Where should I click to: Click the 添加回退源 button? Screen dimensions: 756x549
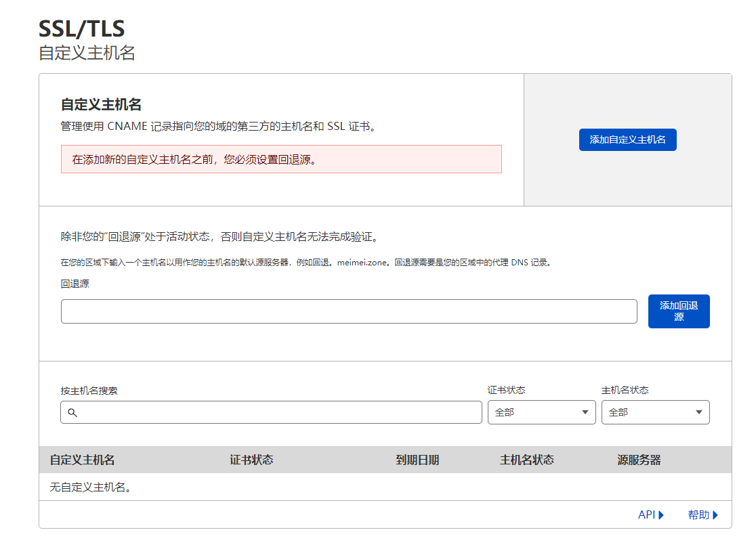coord(678,311)
